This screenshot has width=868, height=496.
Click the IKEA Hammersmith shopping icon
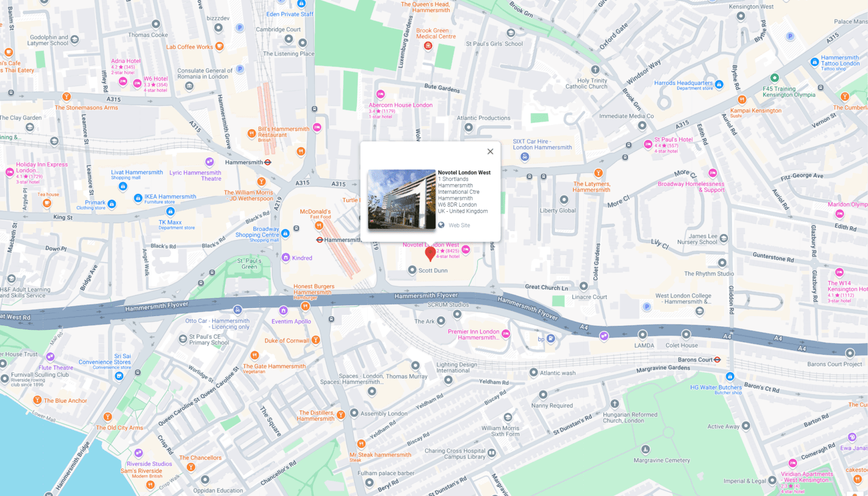pyautogui.click(x=138, y=198)
